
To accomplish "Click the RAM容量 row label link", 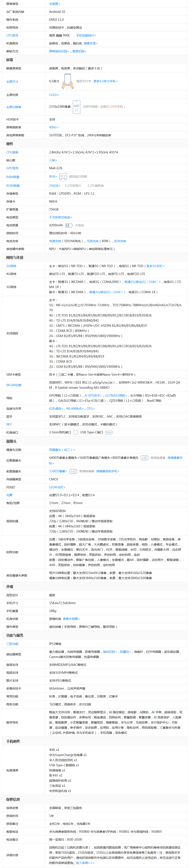I will click(13, 177).
